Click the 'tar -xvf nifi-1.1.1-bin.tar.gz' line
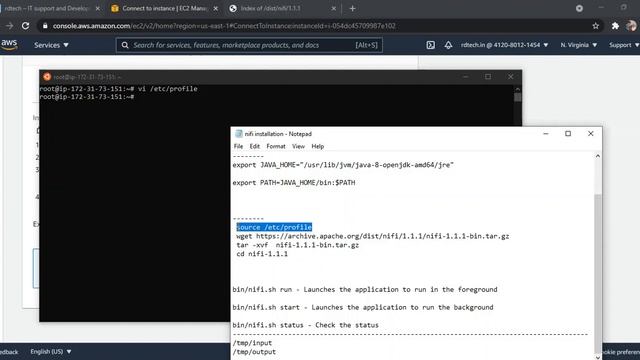This screenshot has width=640, height=360. click(298, 245)
